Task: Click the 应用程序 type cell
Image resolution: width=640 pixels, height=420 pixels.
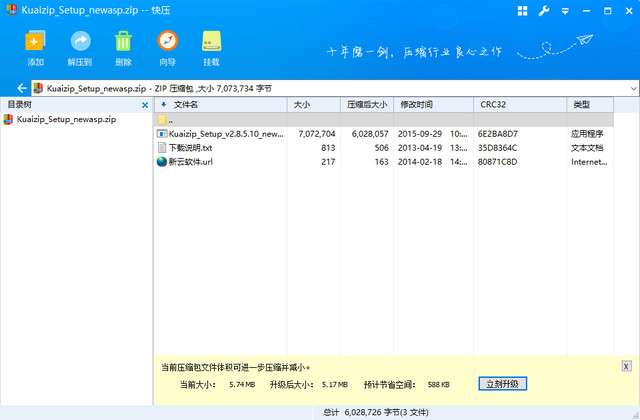Action: (x=587, y=133)
